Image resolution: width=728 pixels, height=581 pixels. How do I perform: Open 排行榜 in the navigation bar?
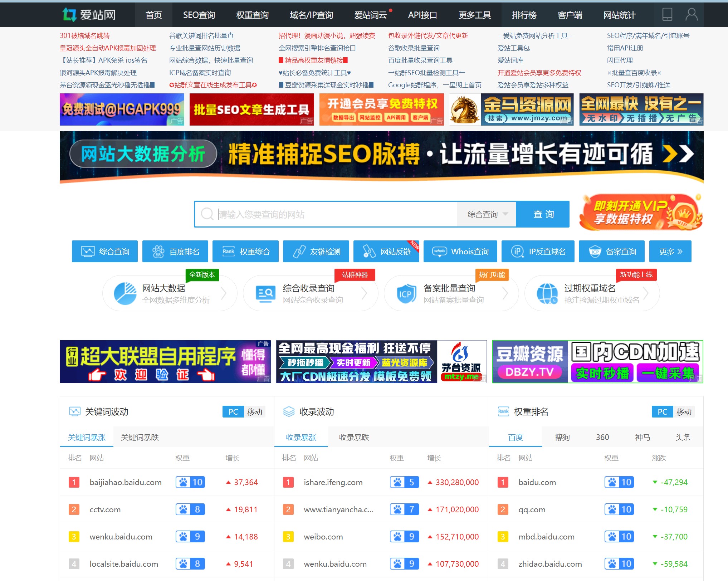point(524,15)
